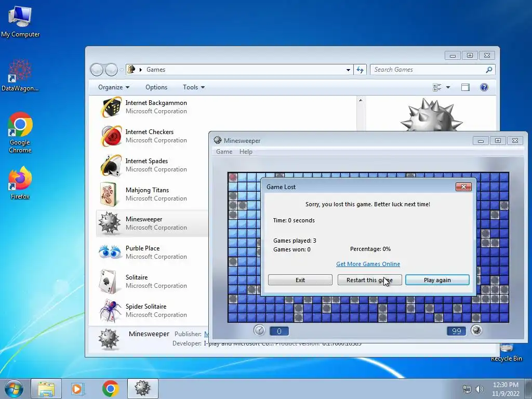
Task: Click the Percentage: 0% text
Action: (370, 249)
